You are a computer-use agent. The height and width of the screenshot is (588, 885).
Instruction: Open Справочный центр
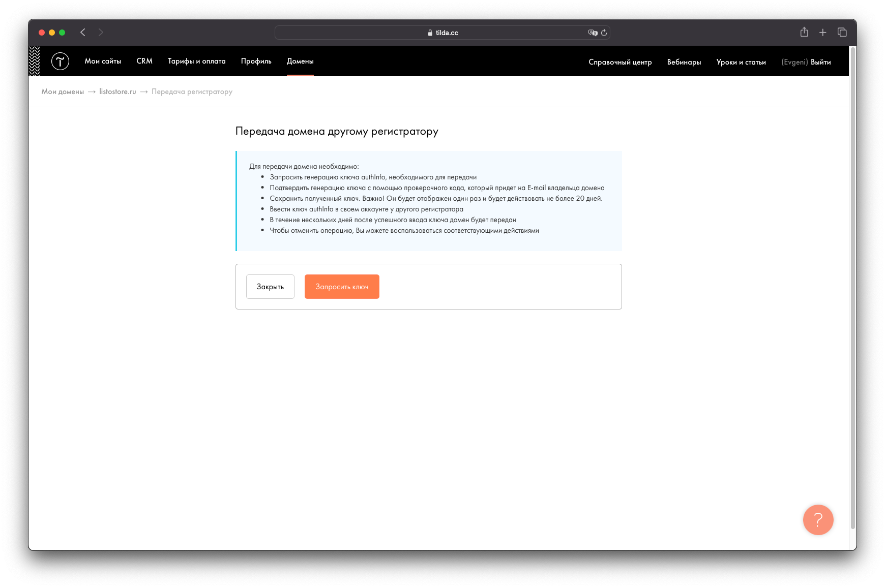620,62
